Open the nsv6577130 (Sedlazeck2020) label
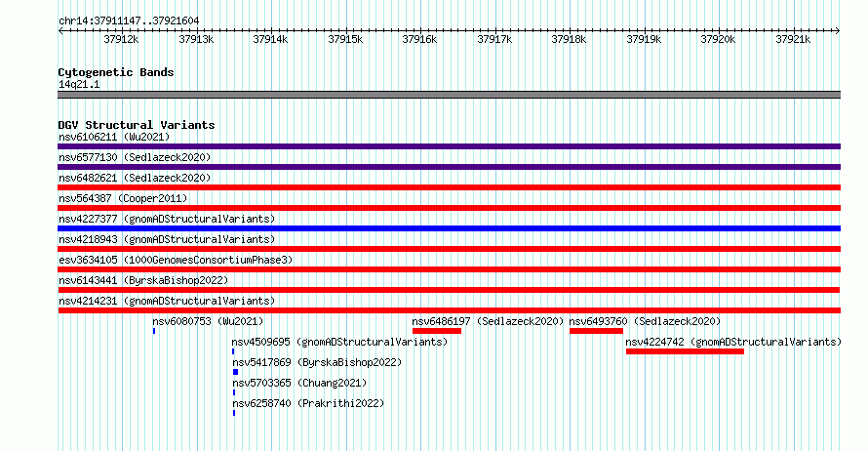This screenshot has width=868, height=451. (135, 157)
